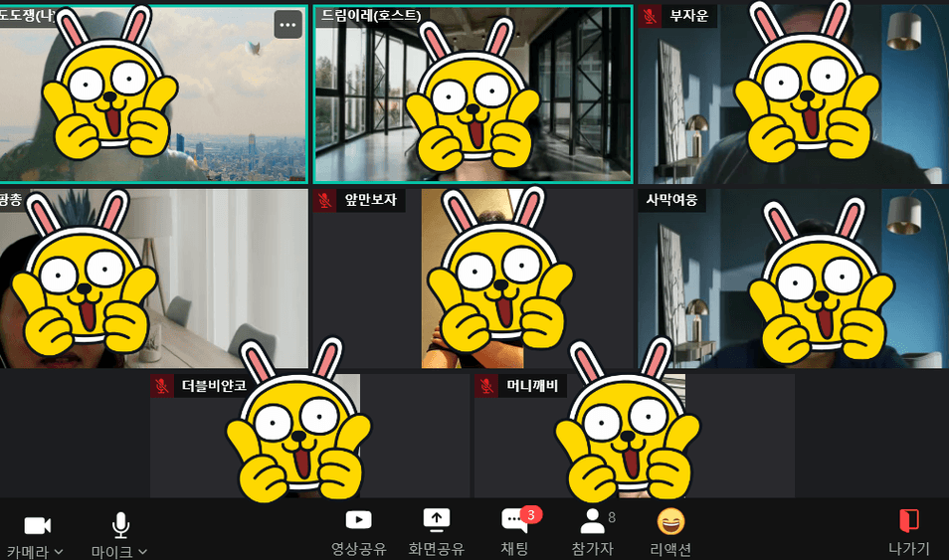Select 머니깨비 video tile
The width and height of the screenshot is (949, 560).
(x=635, y=436)
